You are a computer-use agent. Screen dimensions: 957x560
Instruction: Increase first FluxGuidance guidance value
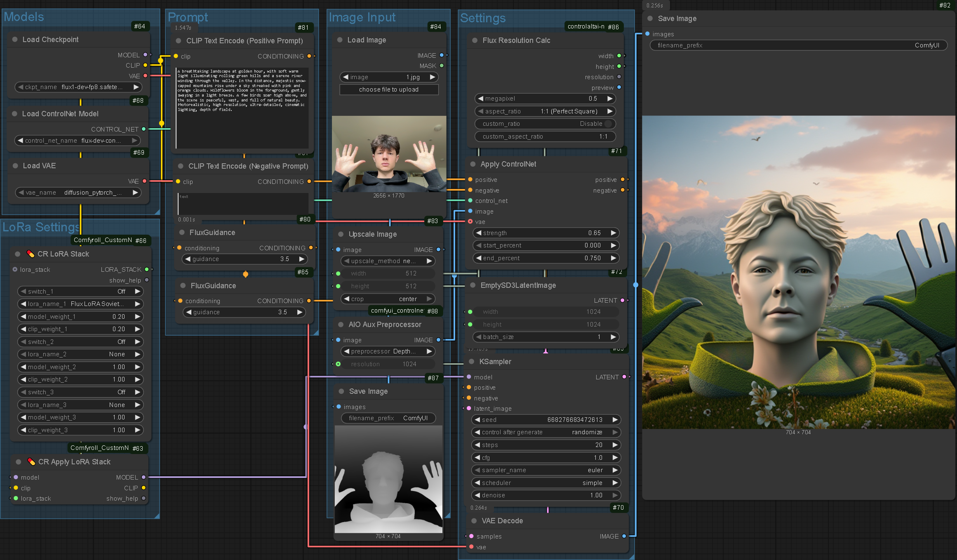302,259
